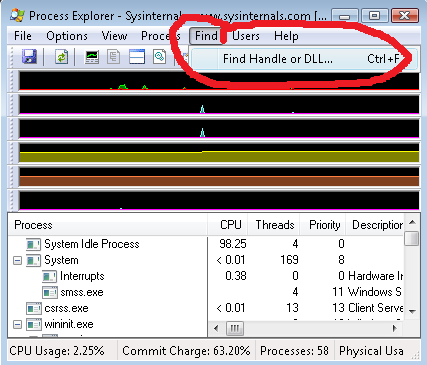This screenshot has height=365, width=427.
Task: Click the Client Server description text
Action: pos(376,308)
